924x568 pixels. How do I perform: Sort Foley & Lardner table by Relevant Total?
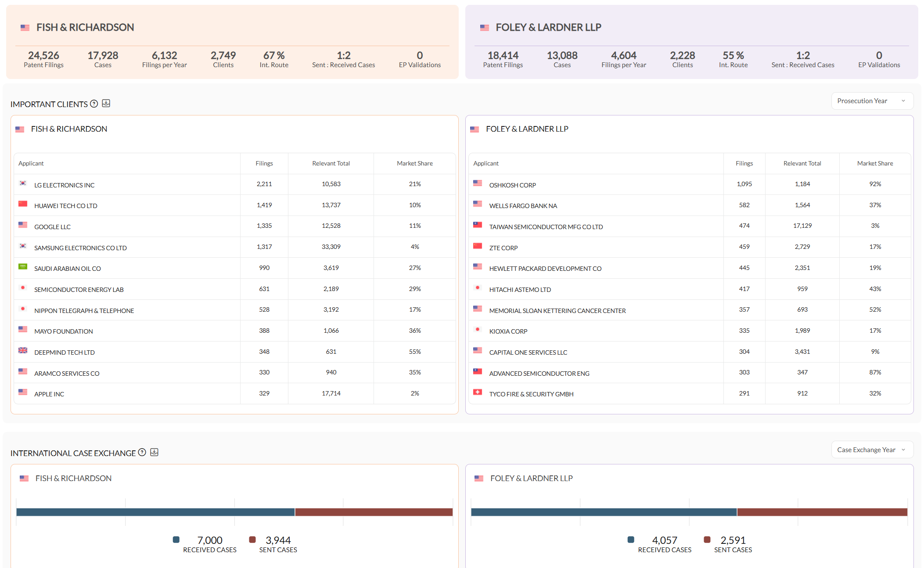pyautogui.click(x=802, y=163)
